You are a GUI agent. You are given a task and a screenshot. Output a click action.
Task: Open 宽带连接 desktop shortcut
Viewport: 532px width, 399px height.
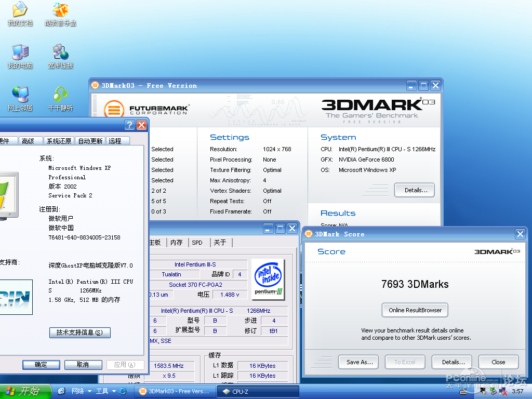(60, 52)
